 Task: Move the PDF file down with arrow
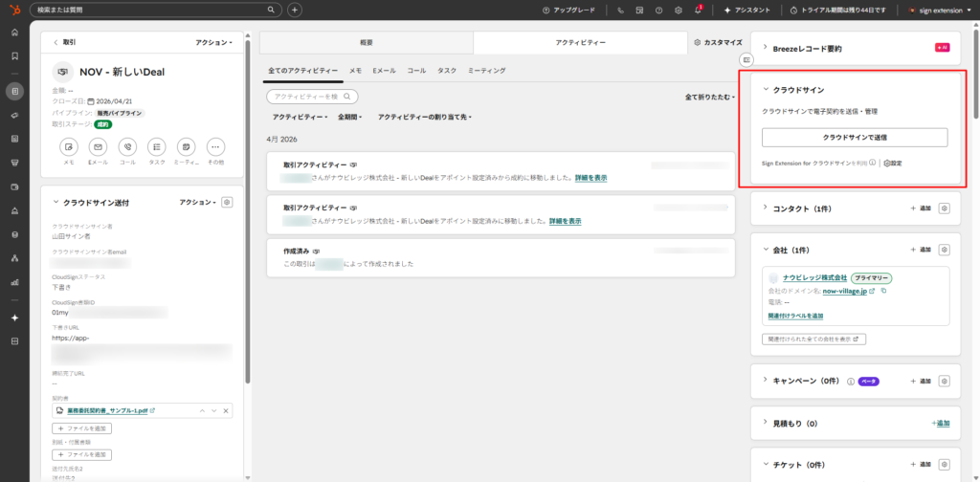tap(213, 411)
